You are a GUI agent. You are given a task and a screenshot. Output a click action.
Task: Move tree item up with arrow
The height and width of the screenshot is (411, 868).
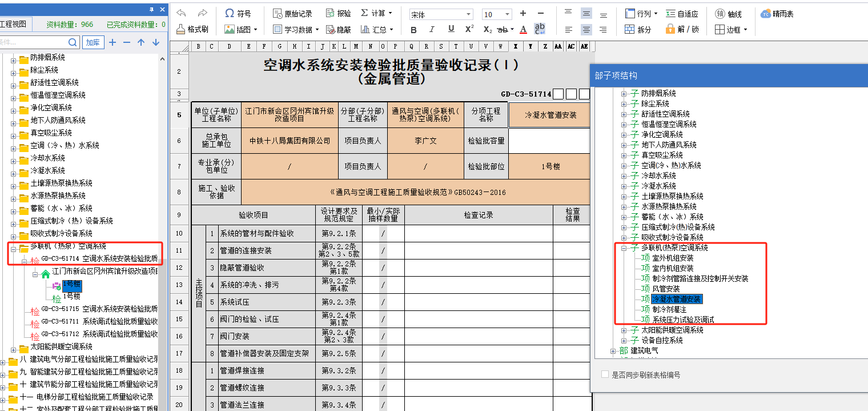click(142, 42)
